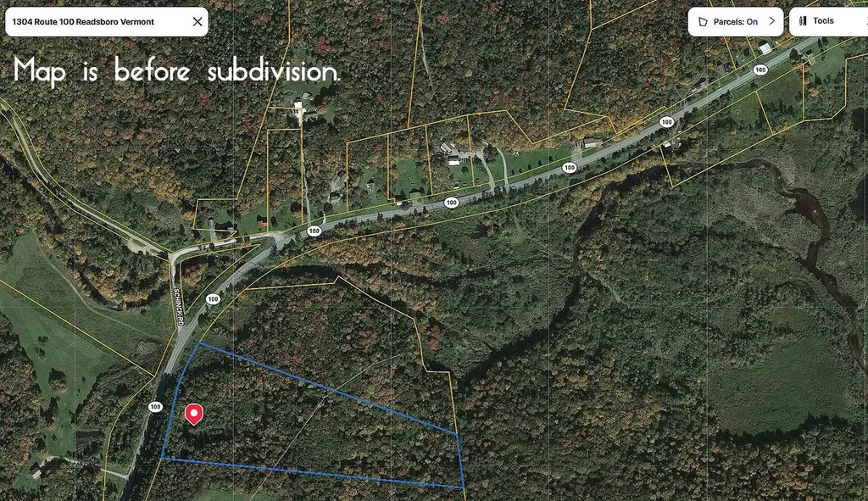Toggle the Parcels: On layer setting
Screen dimensions: 868x501
[735, 22]
